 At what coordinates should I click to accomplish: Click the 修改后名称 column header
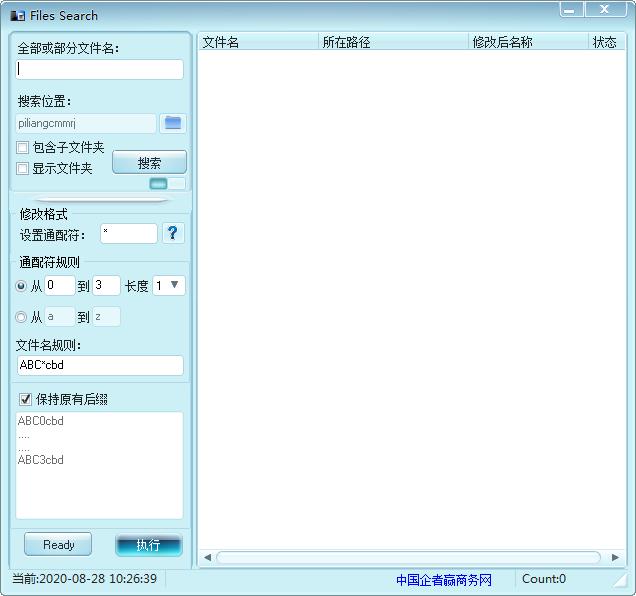click(528, 42)
